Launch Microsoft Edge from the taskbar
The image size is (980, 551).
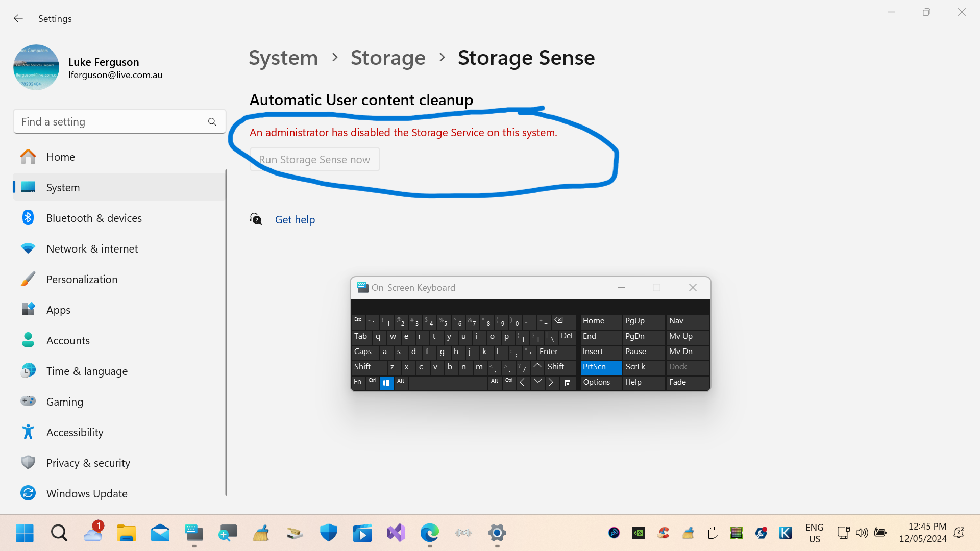tap(430, 533)
